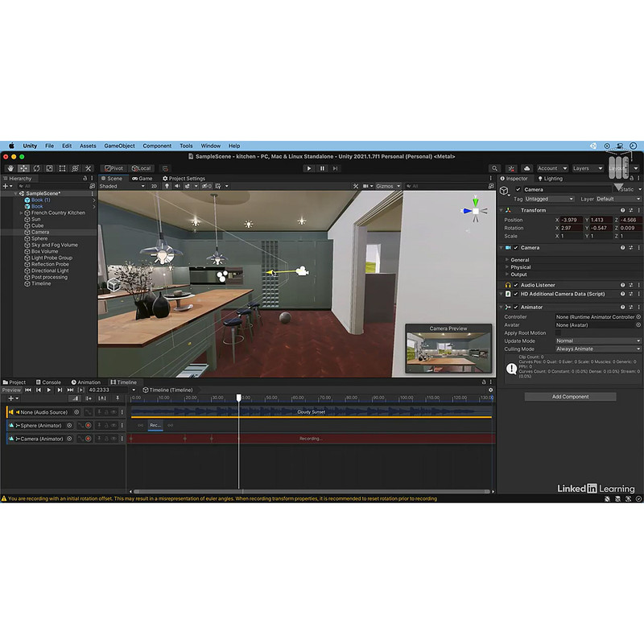Toggle the 2D scene view mode
The height and width of the screenshot is (644, 644).
point(155,186)
